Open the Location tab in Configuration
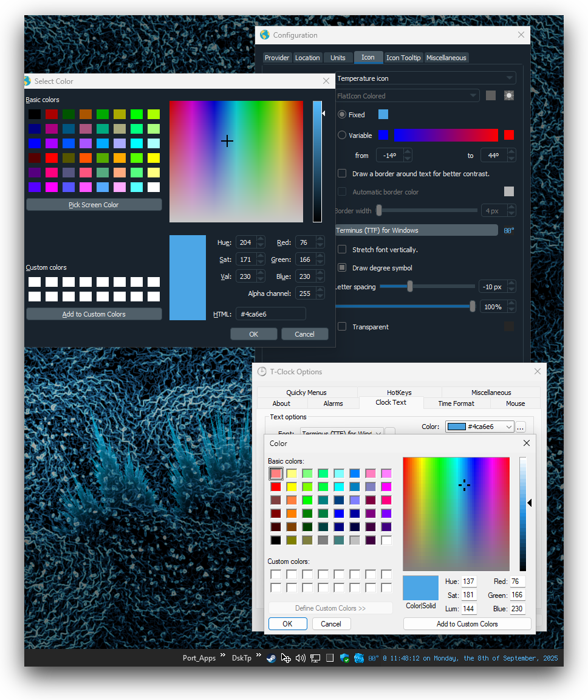Image resolution: width=588 pixels, height=700 pixels. pyautogui.click(x=307, y=58)
